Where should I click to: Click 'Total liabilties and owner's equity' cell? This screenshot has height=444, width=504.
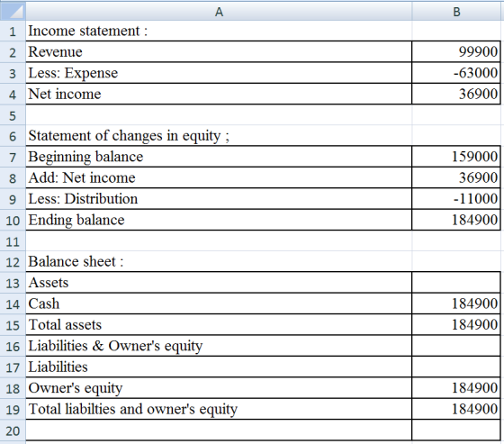point(219,409)
